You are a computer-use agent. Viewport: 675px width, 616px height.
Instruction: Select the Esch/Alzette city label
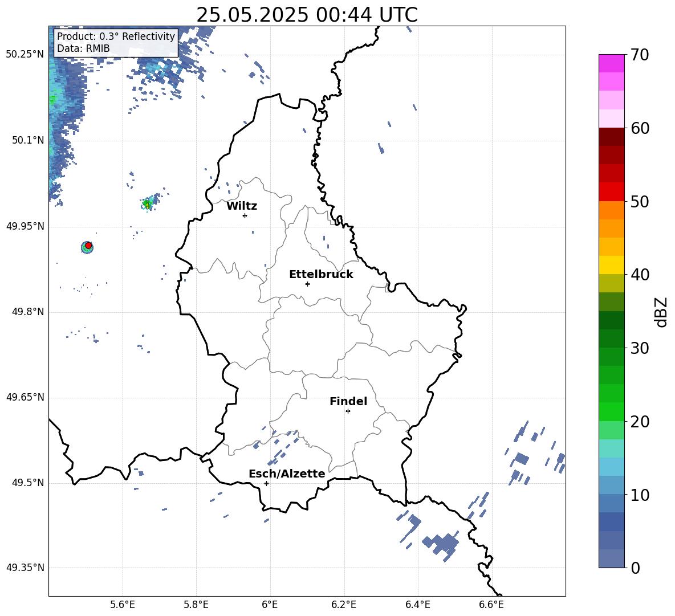[287, 474]
